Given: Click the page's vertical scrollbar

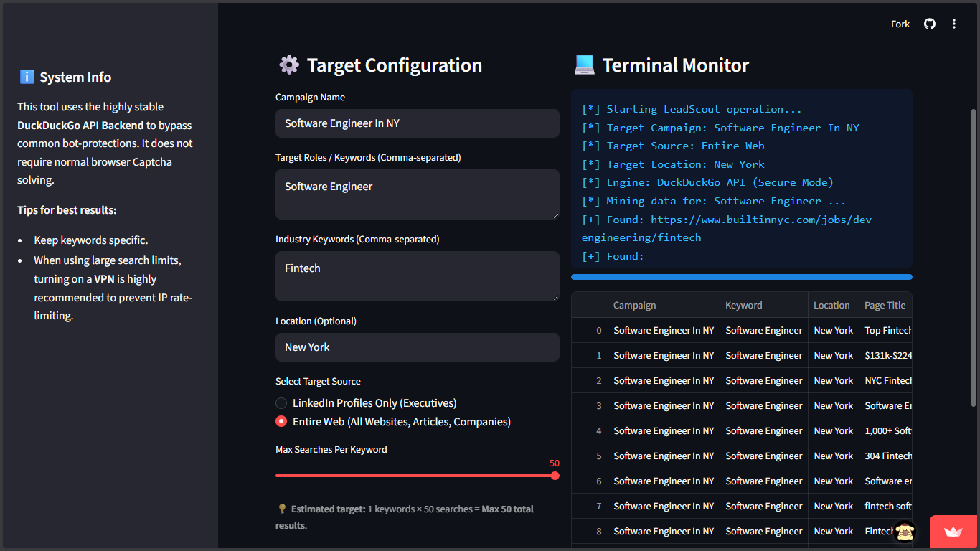Looking at the screenshot, I should (974, 258).
